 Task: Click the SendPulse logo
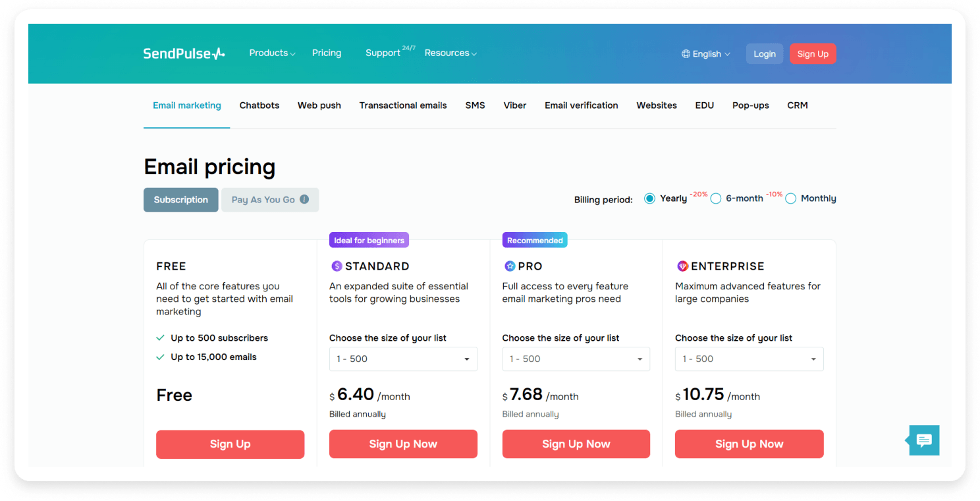pyautogui.click(x=184, y=53)
